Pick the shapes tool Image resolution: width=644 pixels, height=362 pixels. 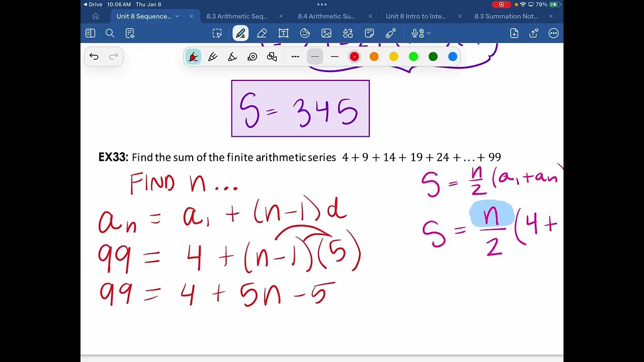click(305, 33)
